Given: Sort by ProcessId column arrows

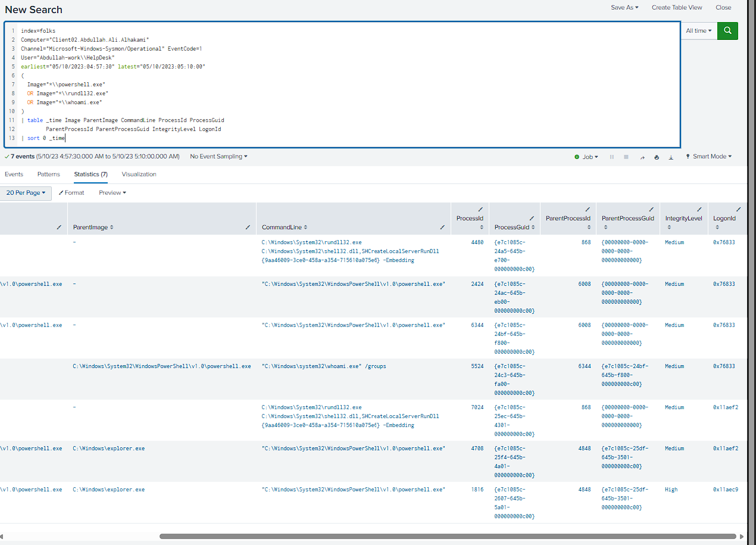Looking at the screenshot, I should click(481, 228).
